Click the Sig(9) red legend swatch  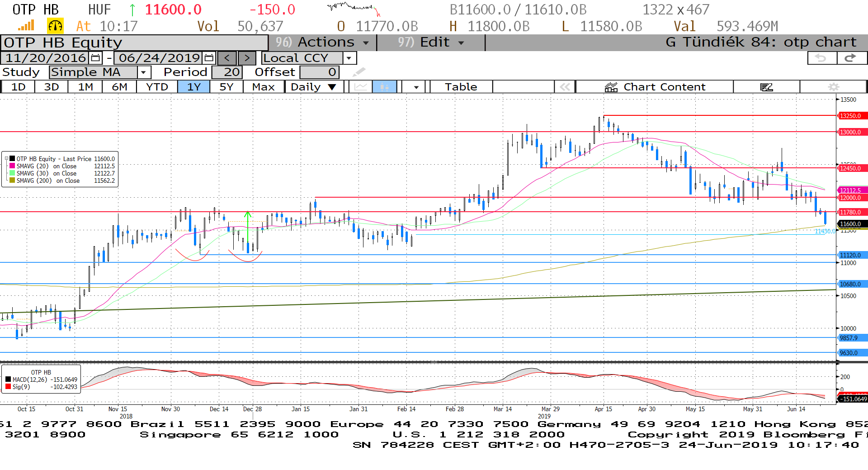[x=8, y=387]
